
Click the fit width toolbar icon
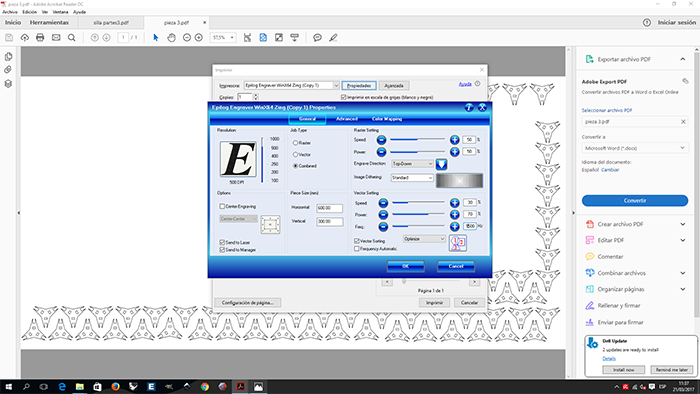coord(247,38)
